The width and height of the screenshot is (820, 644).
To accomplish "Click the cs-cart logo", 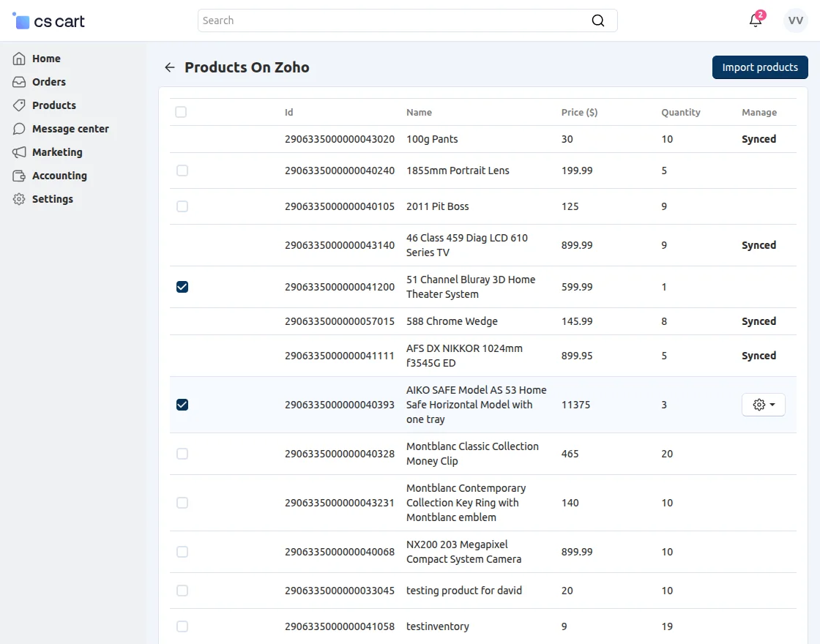I will pyautogui.click(x=48, y=20).
